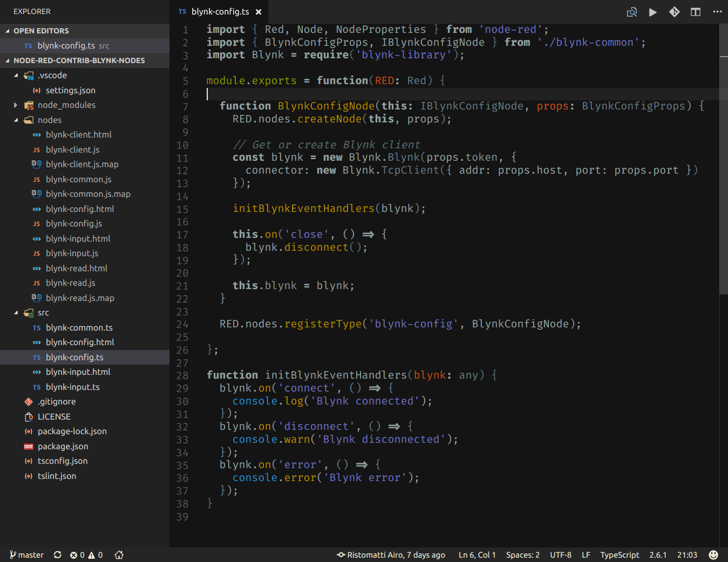Open blynk-common.js.map file
728x562 pixels.
pos(85,194)
